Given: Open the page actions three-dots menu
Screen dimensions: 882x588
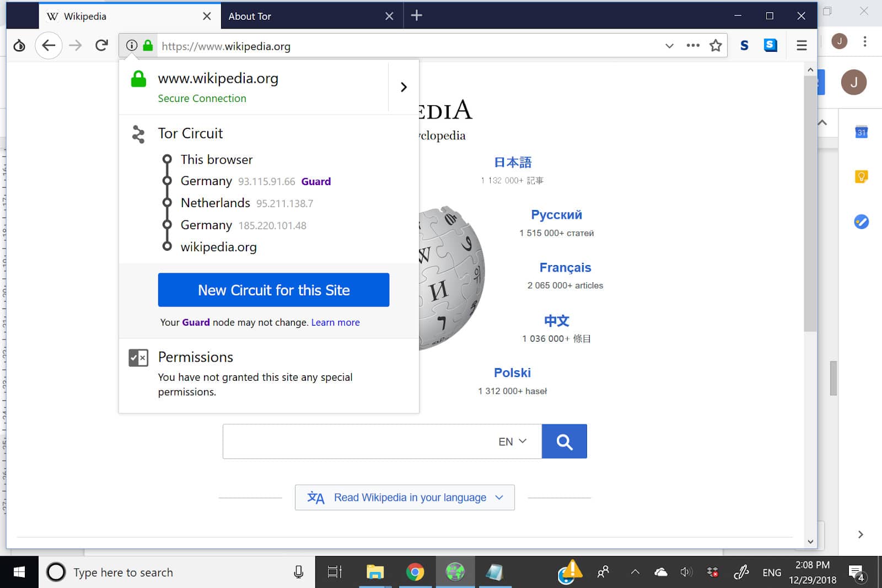Looking at the screenshot, I should click(693, 45).
